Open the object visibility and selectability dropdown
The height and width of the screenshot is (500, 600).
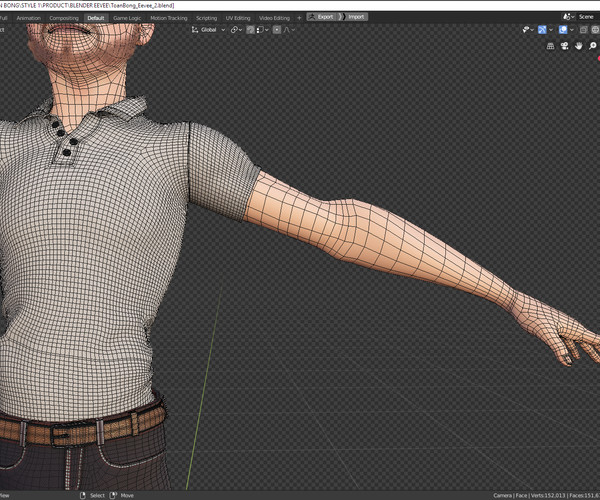[526, 30]
